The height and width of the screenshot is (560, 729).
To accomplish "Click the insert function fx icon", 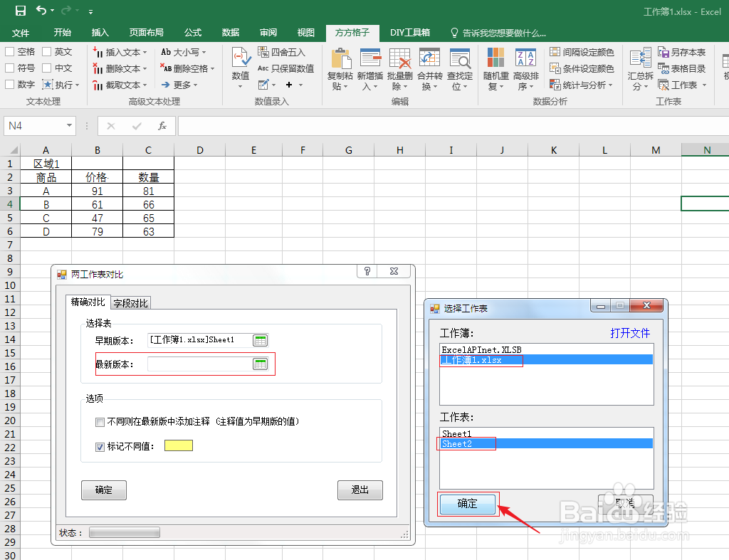I will point(162,125).
